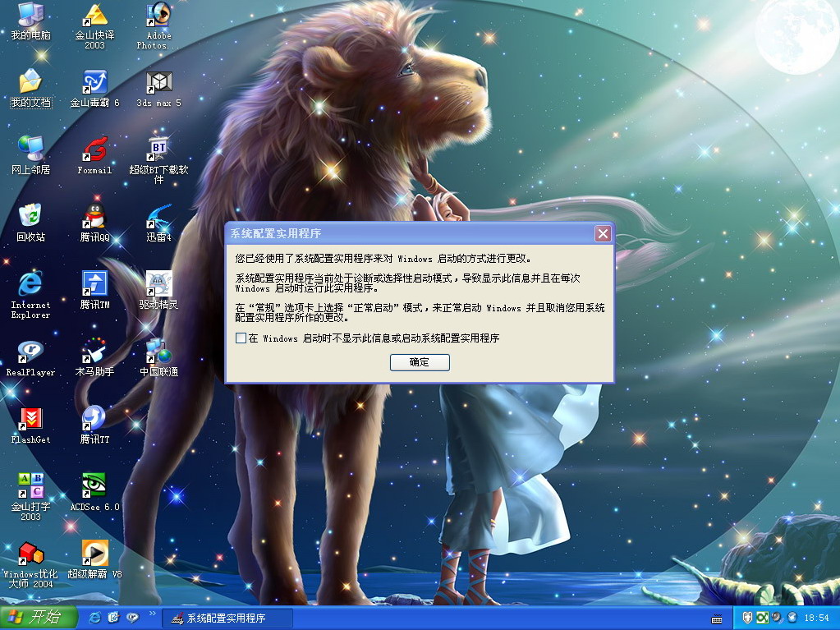This screenshot has width=840, height=630.
Task: Select the 回收站 recycle bin icon
Action: coord(30,223)
